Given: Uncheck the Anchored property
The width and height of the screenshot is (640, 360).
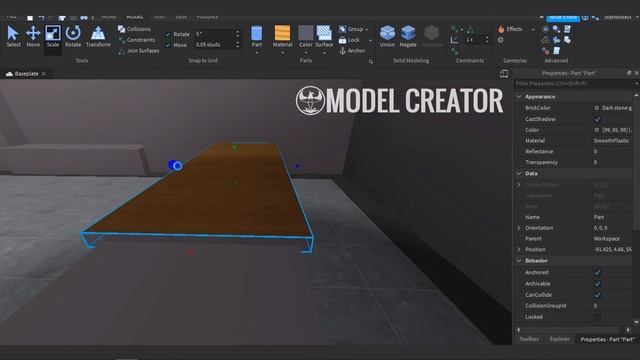Looking at the screenshot, I should [x=597, y=273].
